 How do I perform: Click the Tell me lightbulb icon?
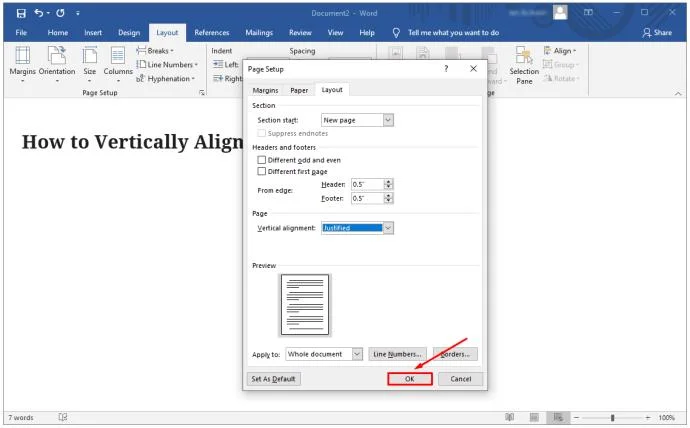[396, 33]
